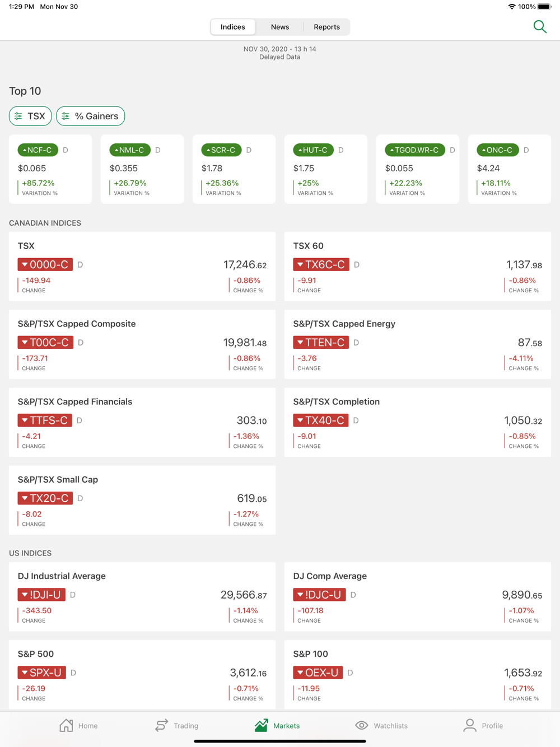Click the -343.50 change value
The height and width of the screenshot is (747, 560).
tap(37, 610)
